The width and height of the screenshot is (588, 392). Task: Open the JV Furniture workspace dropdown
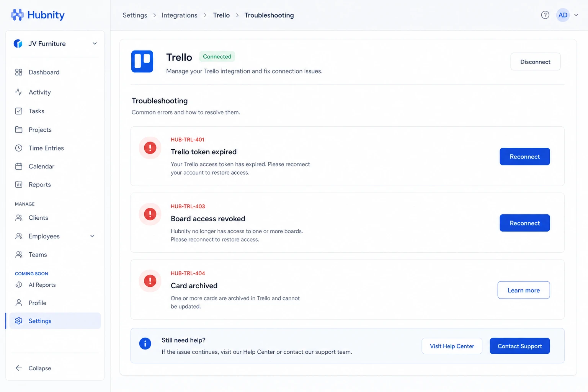[x=95, y=44]
